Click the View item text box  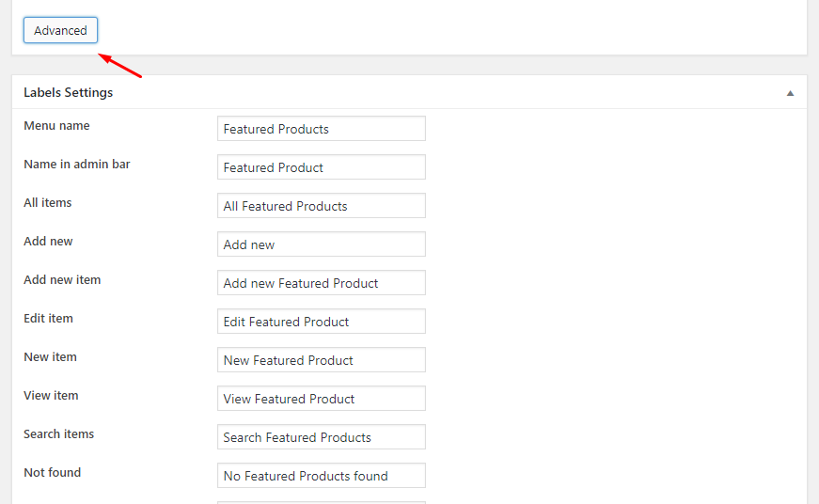(321, 399)
